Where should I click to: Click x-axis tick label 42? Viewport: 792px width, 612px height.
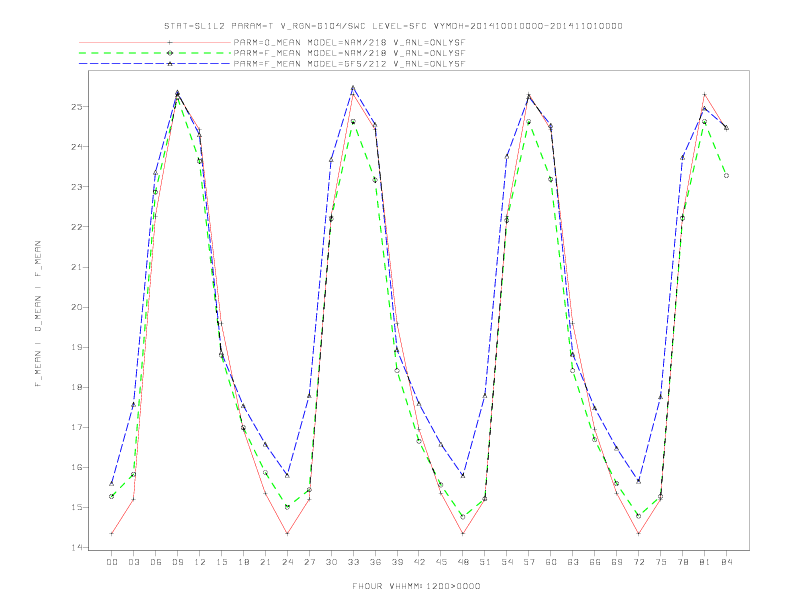[419, 562]
